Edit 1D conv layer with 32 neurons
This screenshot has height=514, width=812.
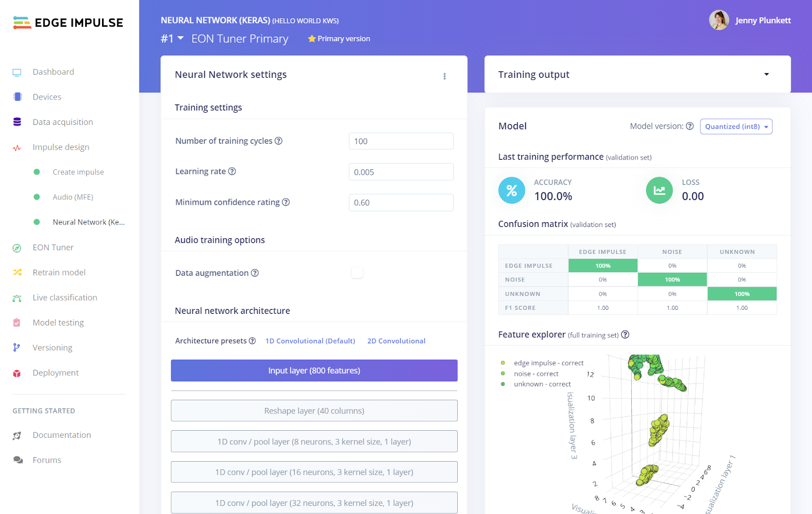[314, 503]
